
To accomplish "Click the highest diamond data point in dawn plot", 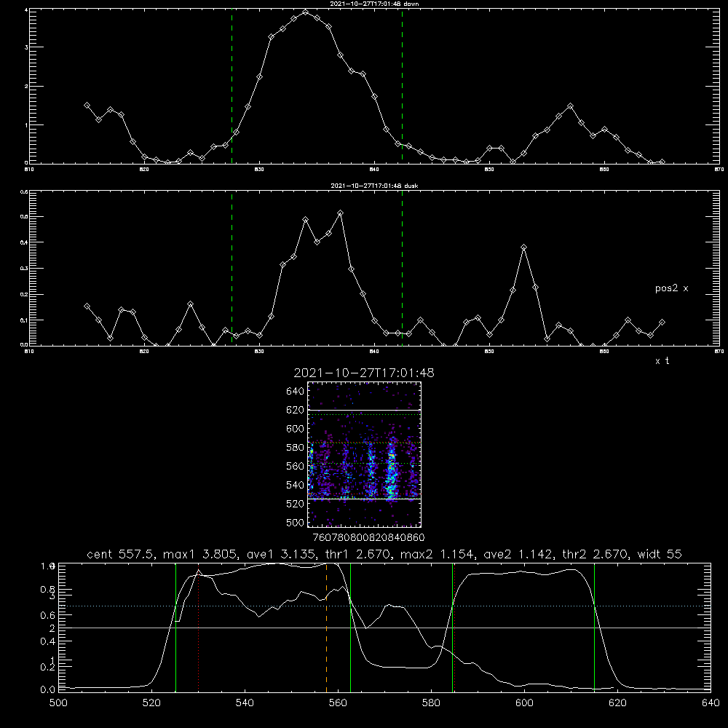I will point(306,12).
